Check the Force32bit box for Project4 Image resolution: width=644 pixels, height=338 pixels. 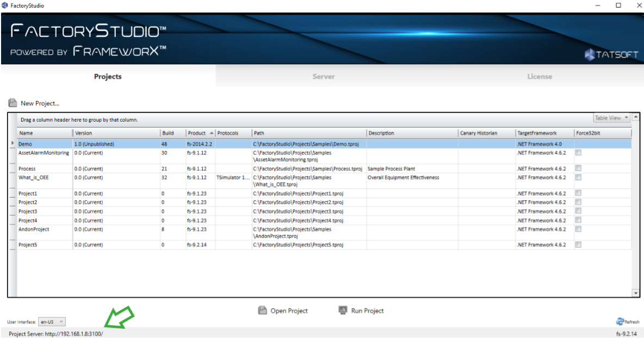tap(578, 220)
